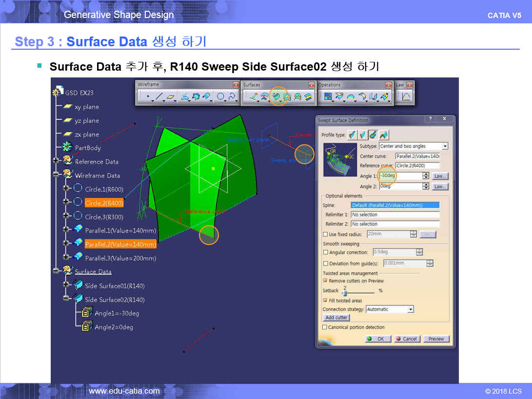Image resolution: width=532 pixels, height=399 pixels.
Task: Click the Point tool in Wireframe toolbar
Action: click(147, 97)
